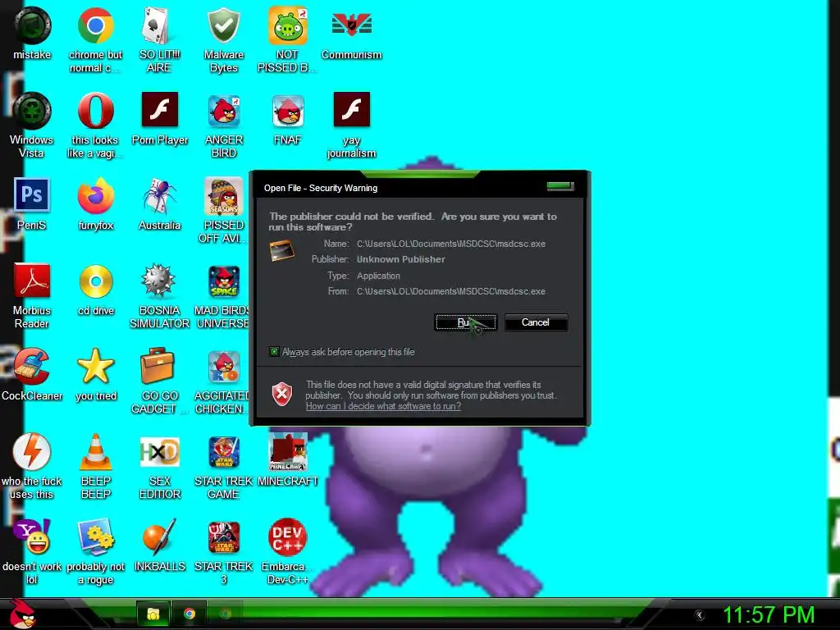Open the 'GO GO GADGET' briefcase icon

tap(157, 366)
